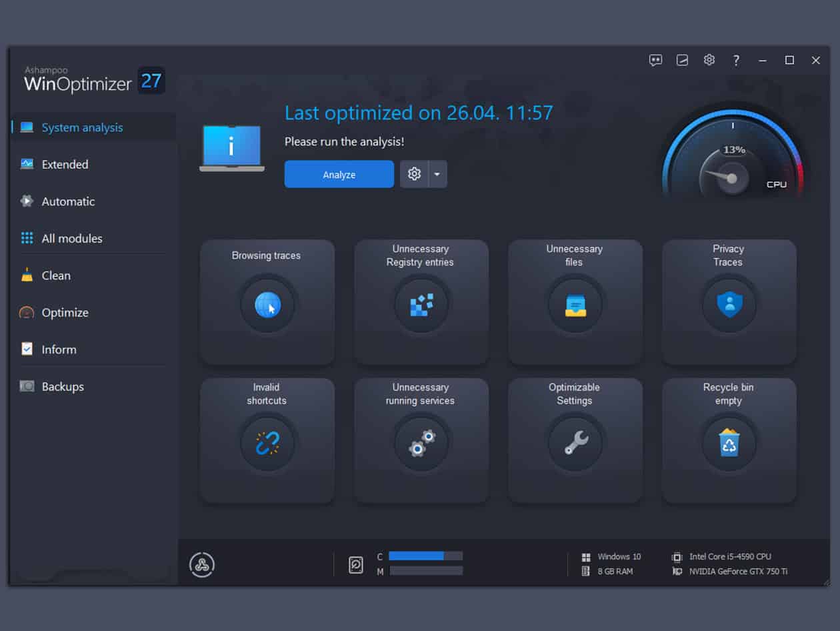The width and height of the screenshot is (840, 631).
Task: Click the gear button next to Analyze
Action: 414,174
